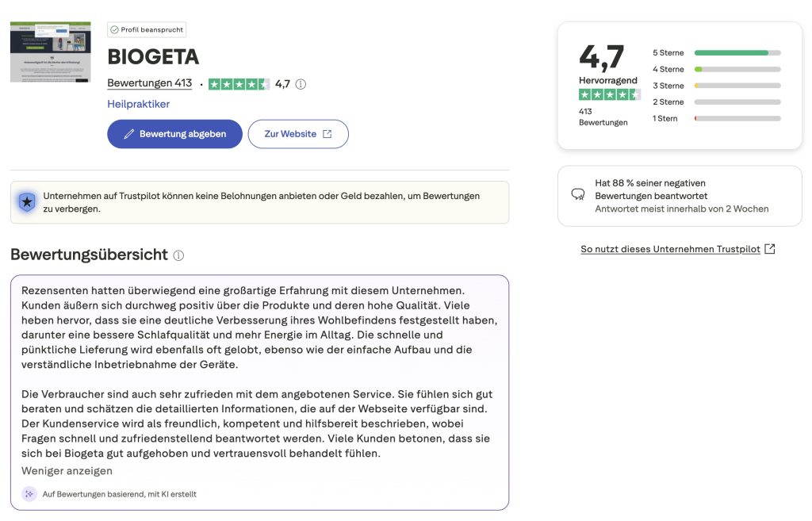Screen dimensions: 812x521
Task: Open the Heilpraktiker category link
Action: (x=138, y=104)
